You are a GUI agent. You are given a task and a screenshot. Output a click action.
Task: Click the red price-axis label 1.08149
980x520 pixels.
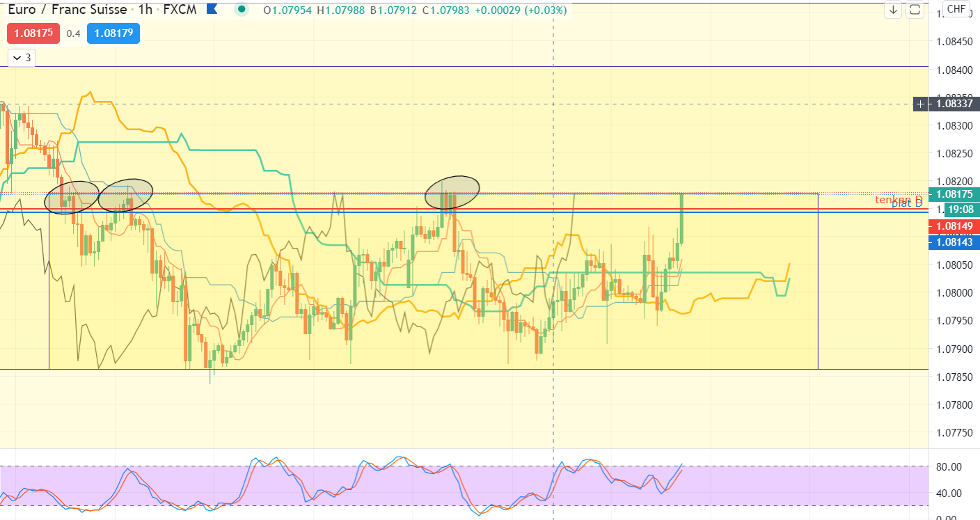[x=955, y=226]
